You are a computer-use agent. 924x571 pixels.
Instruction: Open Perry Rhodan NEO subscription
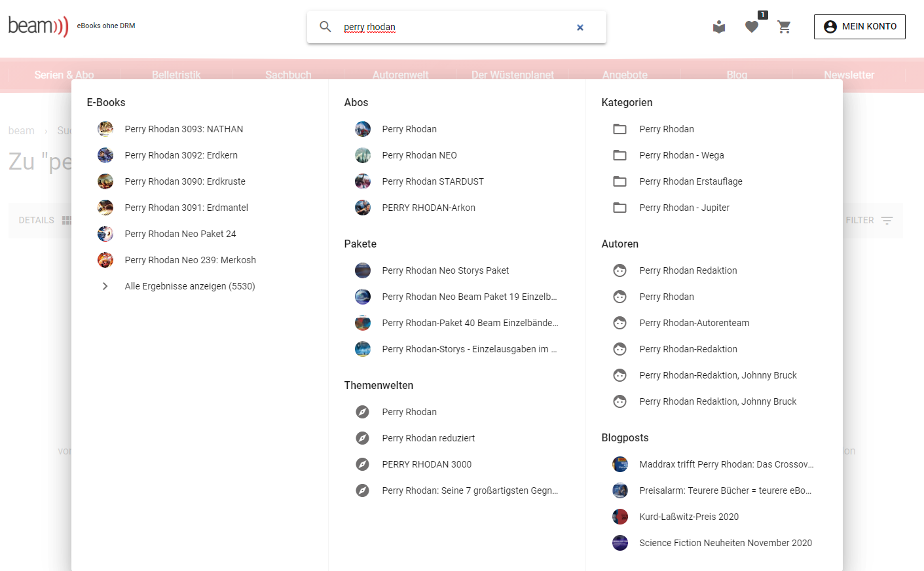click(419, 155)
